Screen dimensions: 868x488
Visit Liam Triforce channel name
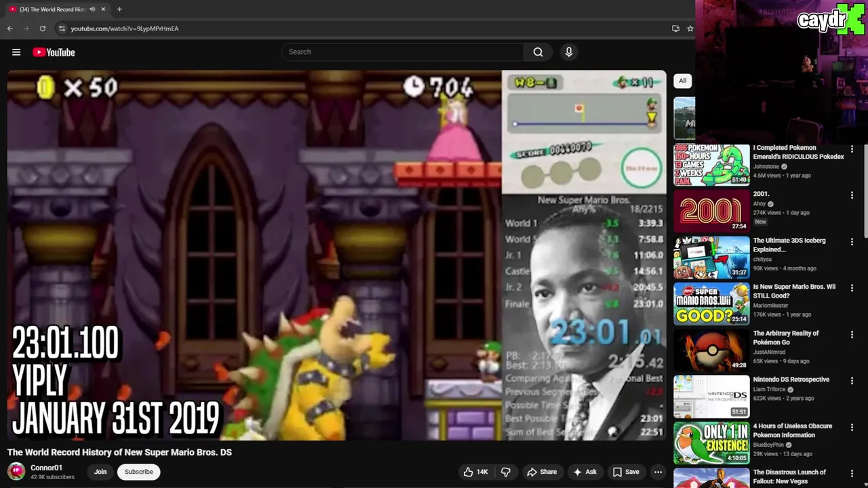pyautogui.click(x=768, y=390)
